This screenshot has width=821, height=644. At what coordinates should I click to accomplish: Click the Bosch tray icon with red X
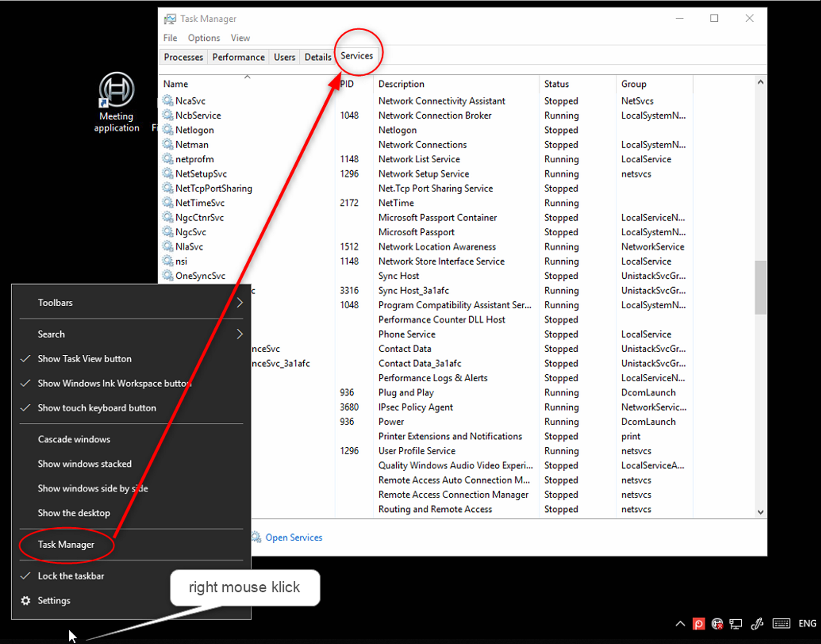(x=717, y=624)
